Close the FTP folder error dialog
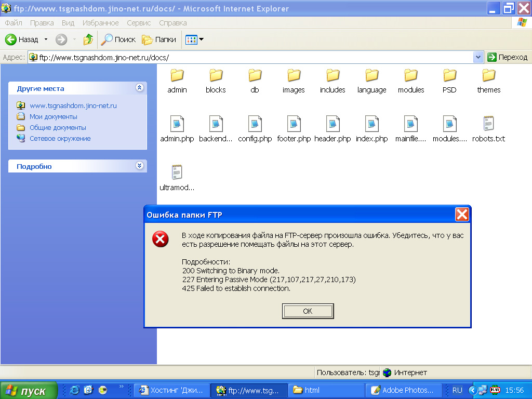Viewport: 532px width, 399px height. tap(462, 215)
